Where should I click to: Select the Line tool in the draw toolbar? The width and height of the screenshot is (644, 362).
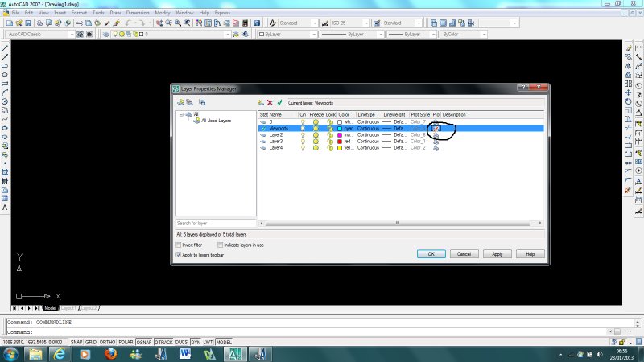(5, 48)
